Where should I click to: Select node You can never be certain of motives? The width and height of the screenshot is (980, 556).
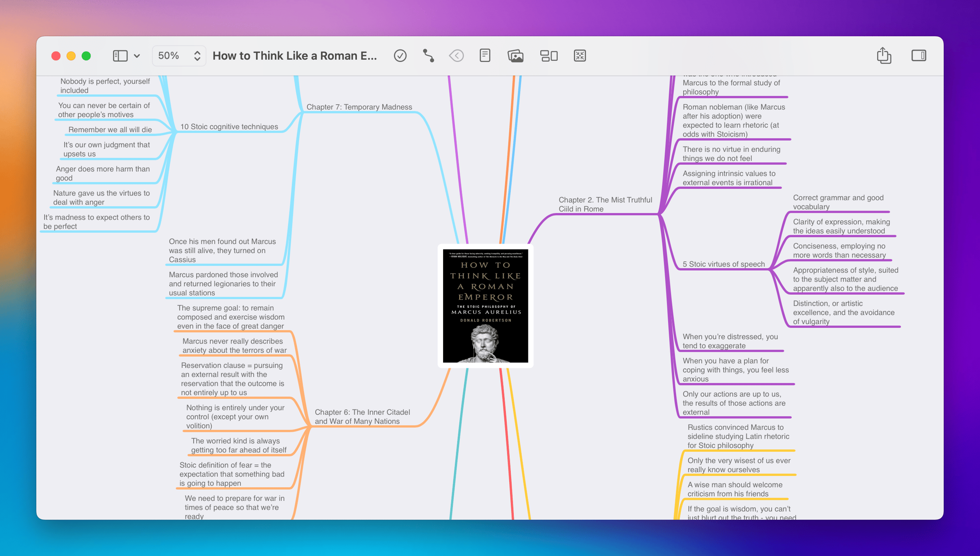(x=104, y=110)
